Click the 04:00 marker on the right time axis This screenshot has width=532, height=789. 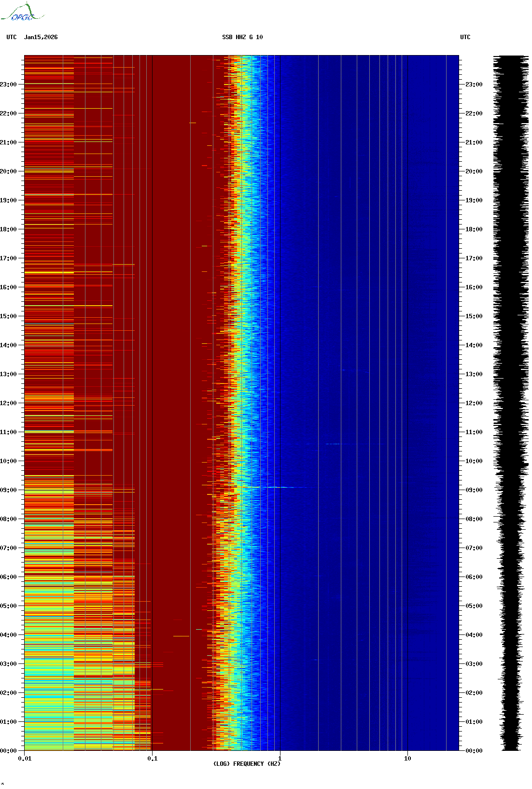(474, 635)
